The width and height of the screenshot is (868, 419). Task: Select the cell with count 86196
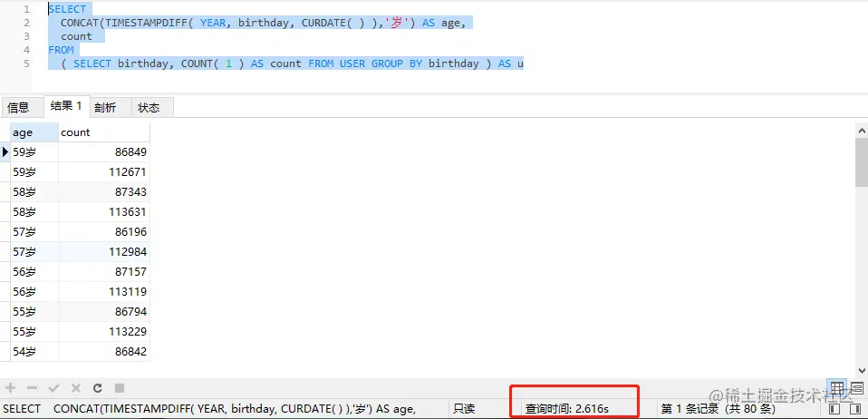tap(104, 231)
